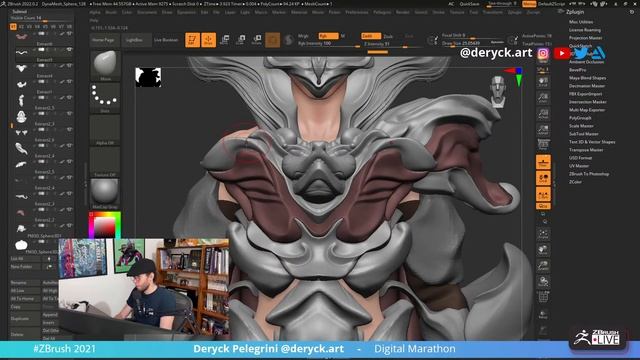640x360 pixels.
Task: Expand the Projection Master section
Action: click(x=585, y=38)
